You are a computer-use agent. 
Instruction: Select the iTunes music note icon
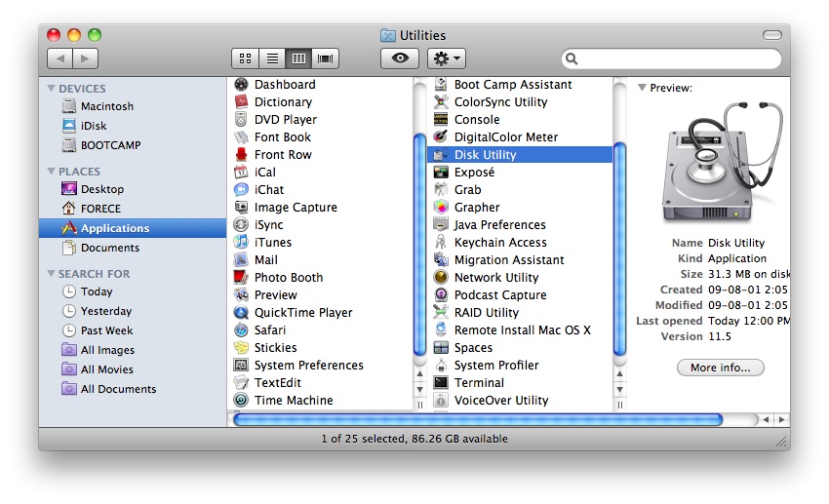[x=241, y=242]
